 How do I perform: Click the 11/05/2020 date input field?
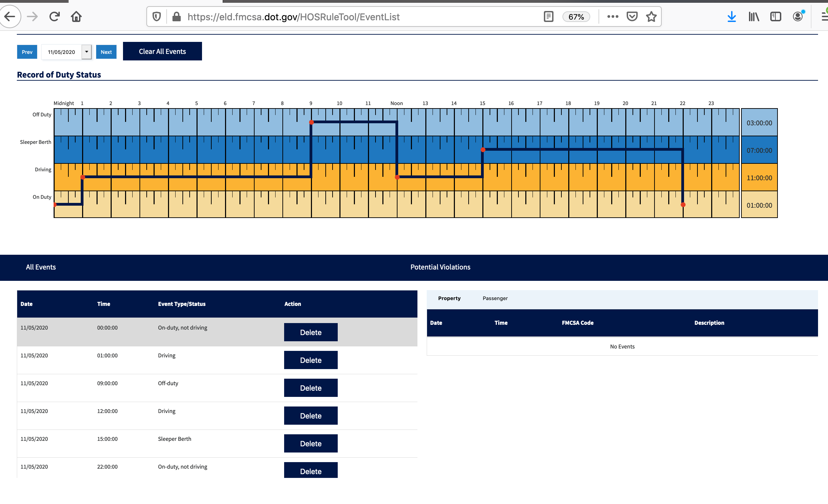click(x=61, y=52)
